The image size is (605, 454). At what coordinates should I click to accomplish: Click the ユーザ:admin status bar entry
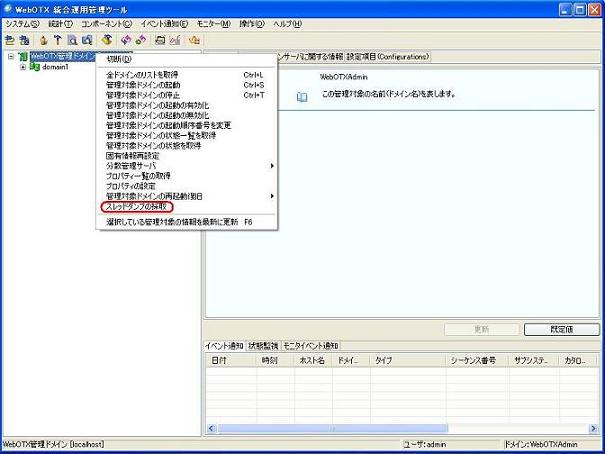[424, 444]
